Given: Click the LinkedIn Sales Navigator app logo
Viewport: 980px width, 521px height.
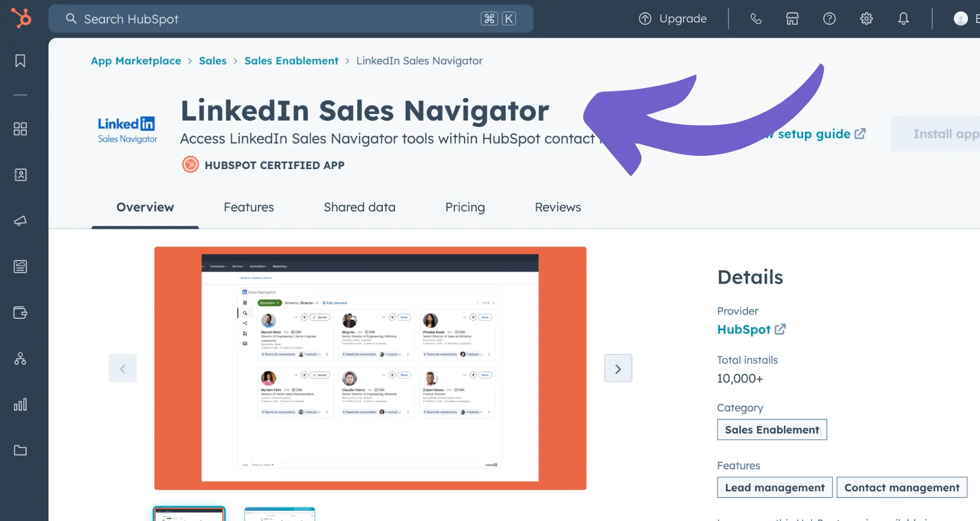Looking at the screenshot, I should [x=127, y=131].
